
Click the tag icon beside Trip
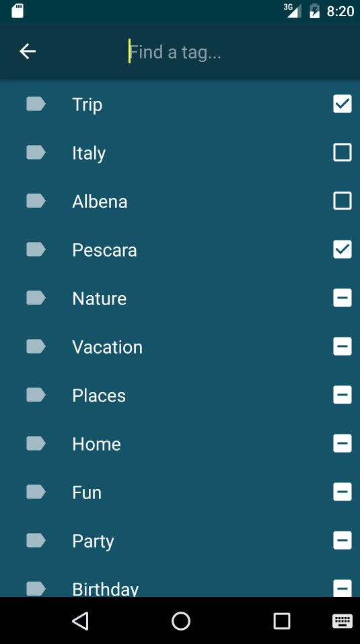[x=36, y=104]
